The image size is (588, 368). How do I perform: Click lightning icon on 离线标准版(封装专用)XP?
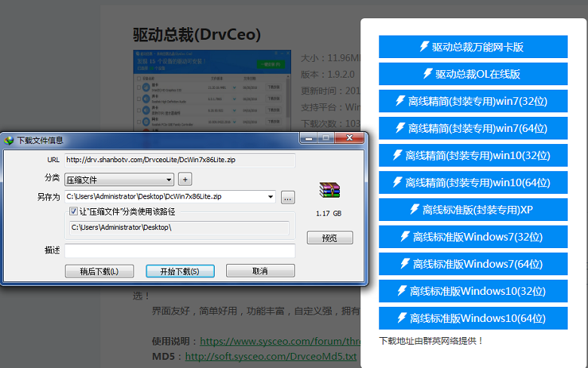click(415, 209)
